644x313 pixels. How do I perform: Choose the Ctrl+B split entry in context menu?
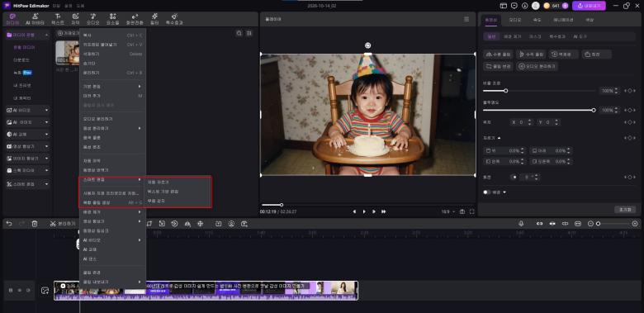(x=112, y=73)
